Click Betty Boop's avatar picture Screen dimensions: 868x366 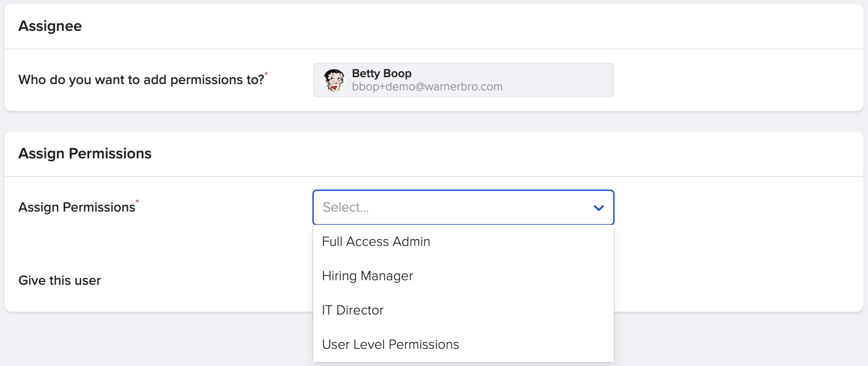pyautogui.click(x=334, y=80)
